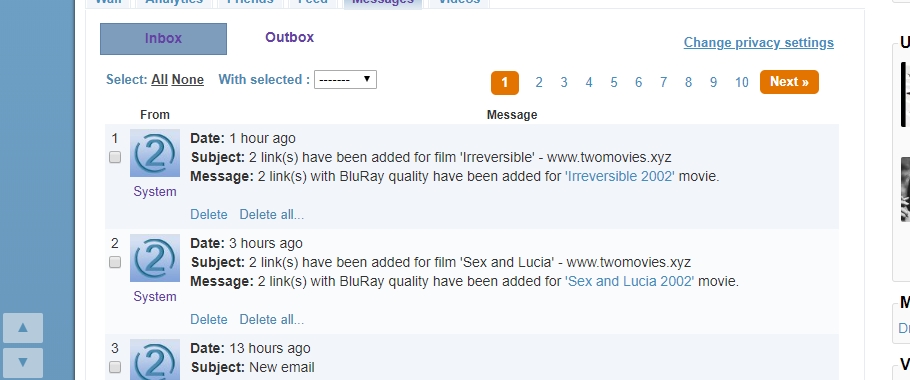Click 'Delete all...' under message 2
Screen dimensions: 910x380
pos(272,320)
